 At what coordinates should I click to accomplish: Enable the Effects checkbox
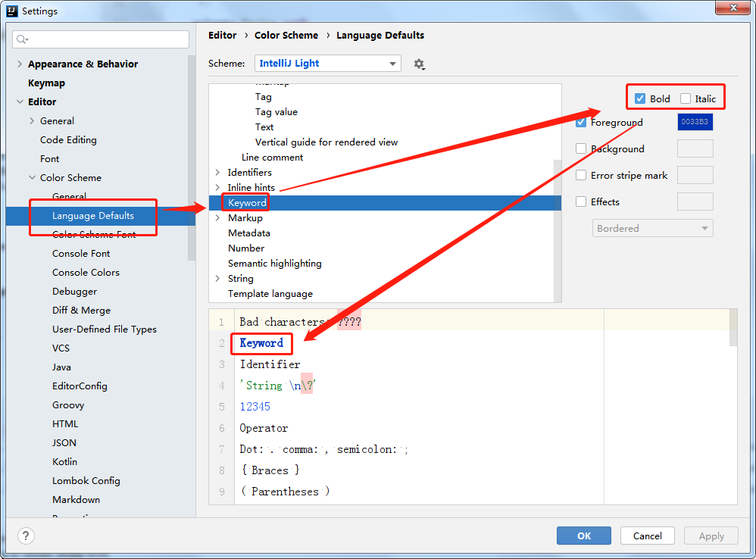[x=581, y=202]
